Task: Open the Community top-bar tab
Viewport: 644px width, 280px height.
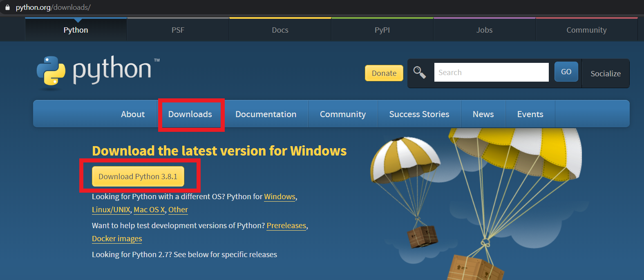Action: point(586,30)
